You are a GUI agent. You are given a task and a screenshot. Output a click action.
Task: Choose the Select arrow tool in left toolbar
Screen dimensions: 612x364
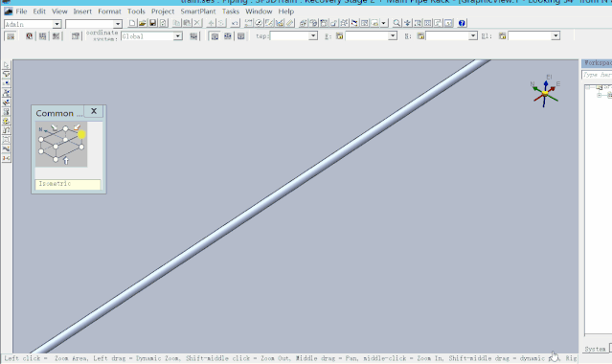coord(7,65)
